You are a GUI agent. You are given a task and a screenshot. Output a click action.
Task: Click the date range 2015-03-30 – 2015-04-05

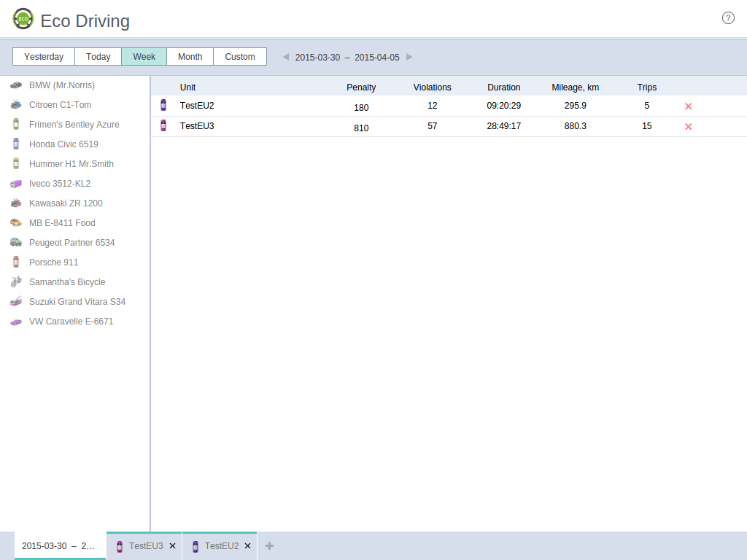(x=347, y=57)
